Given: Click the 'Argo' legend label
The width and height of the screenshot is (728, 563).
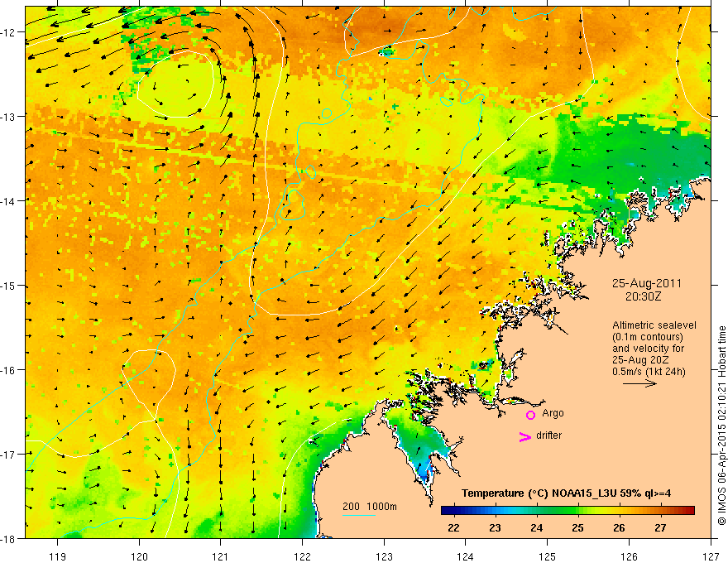Looking at the screenshot, I should click(553, 413).
